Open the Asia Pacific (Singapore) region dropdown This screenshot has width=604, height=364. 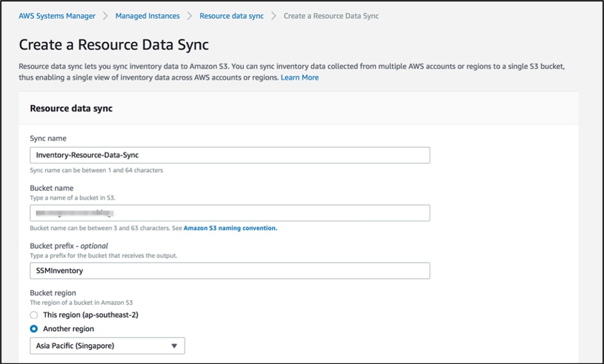pyautogui.click(x=108, y=346)
